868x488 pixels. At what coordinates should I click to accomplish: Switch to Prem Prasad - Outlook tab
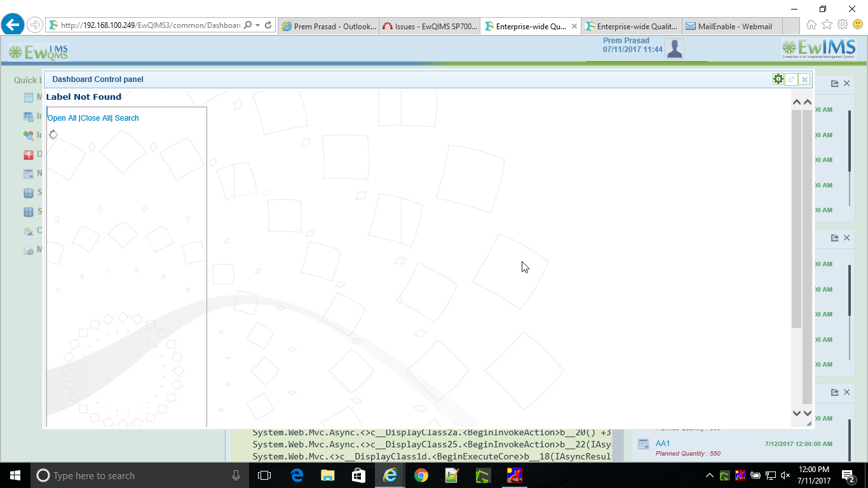328,26
